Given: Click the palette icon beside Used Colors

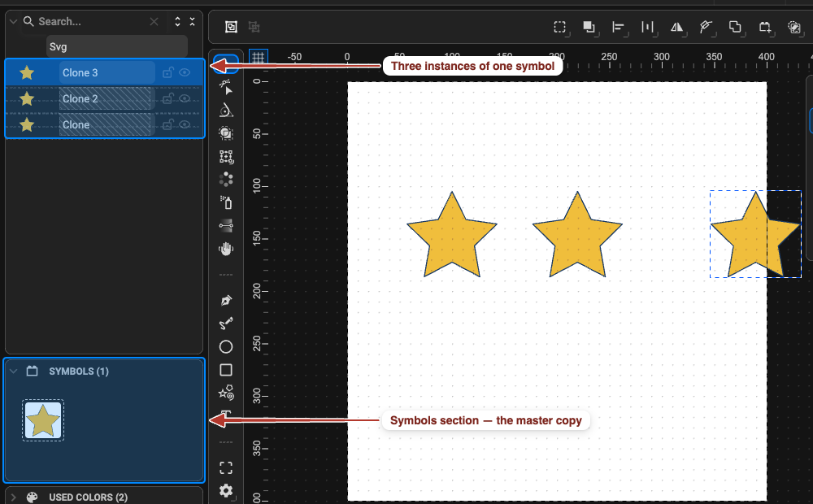Looking at the screenshot, I should click(x=33, y=497).
